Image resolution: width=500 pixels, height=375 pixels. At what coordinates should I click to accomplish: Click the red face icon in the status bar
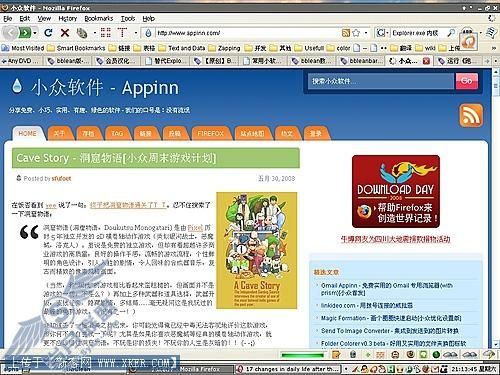(395, 355)
